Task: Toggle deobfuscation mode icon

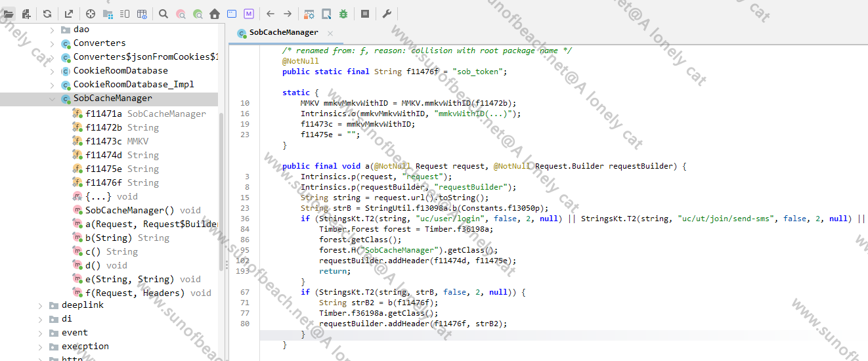Action: pyautogui.click(x=142, y=14)
